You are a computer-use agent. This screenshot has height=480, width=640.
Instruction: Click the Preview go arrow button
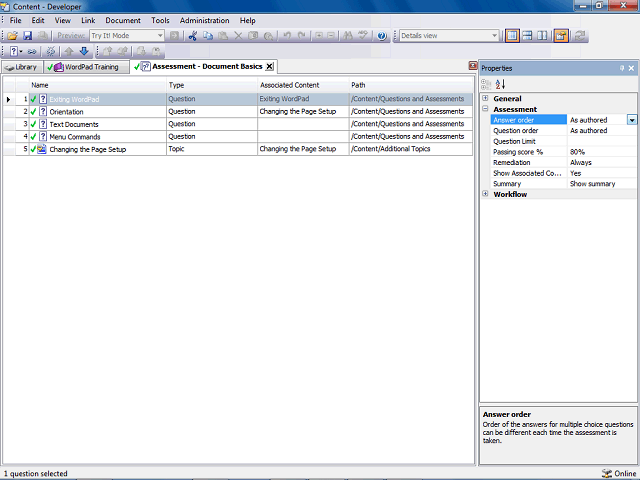pyautogui.click(x=174, y=36)
